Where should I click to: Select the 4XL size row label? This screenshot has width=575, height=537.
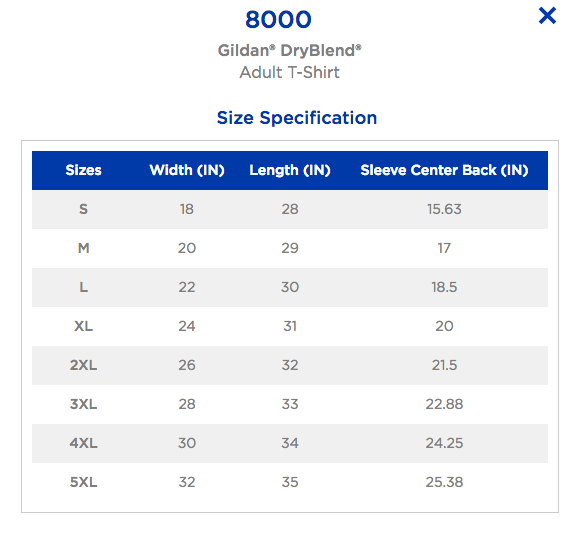84,443
